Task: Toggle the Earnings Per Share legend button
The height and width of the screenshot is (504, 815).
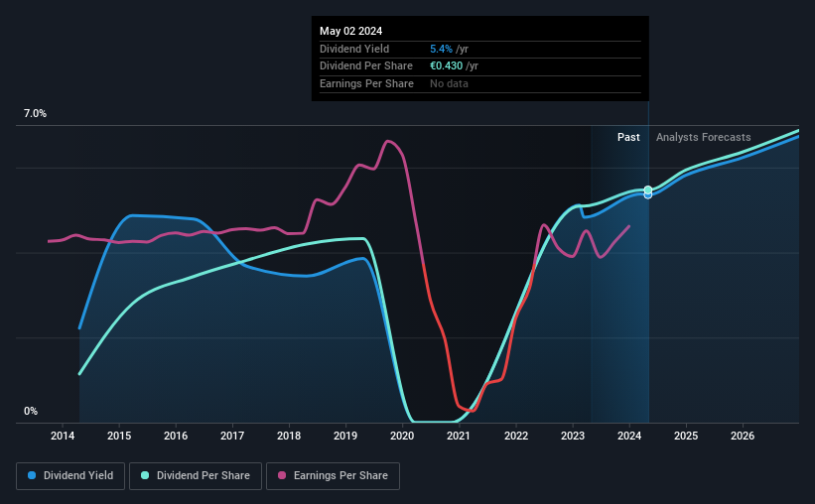Action: coord(334,476)
